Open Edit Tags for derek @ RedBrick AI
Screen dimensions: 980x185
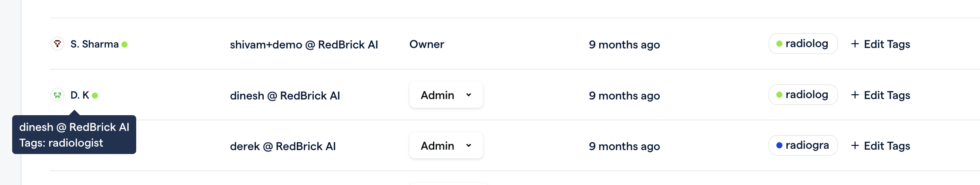tap(881, 146)
